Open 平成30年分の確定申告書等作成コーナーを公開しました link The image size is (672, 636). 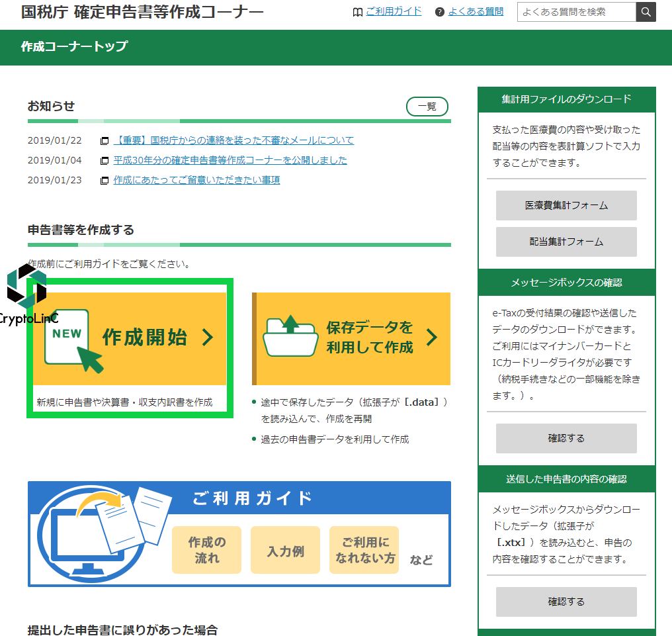point(230,160)
